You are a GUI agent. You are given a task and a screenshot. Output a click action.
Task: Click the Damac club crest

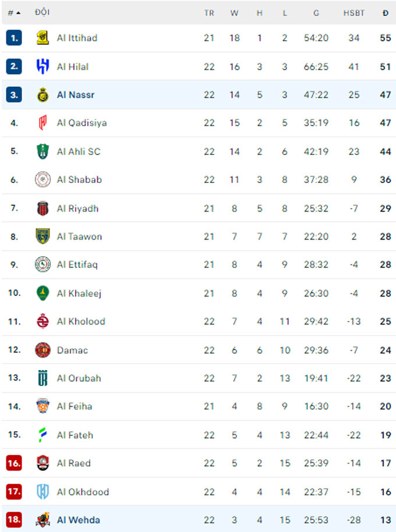tap(43, 350)
